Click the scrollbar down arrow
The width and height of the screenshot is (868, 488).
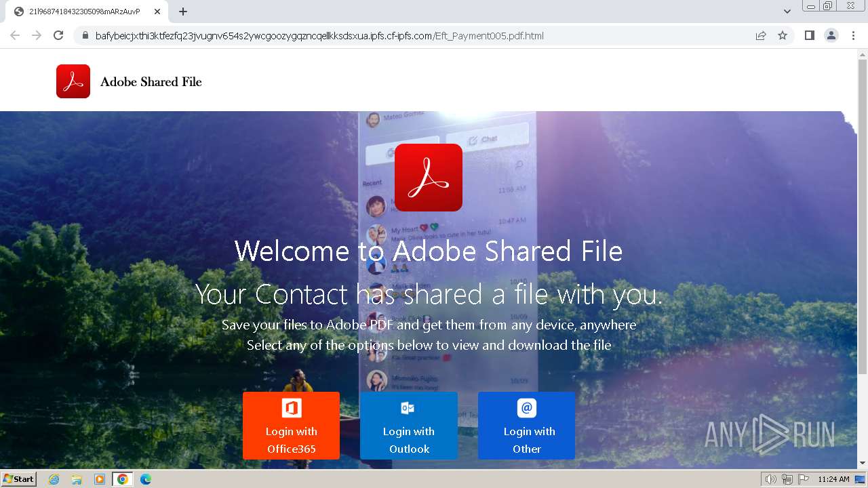[x=863, y=464]
